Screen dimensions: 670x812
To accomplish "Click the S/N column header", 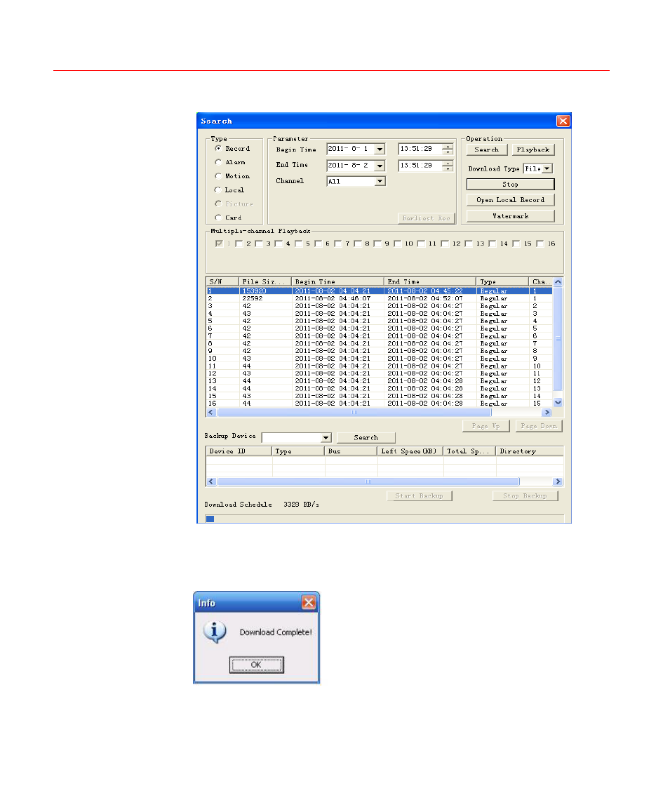I will [222, 281].
